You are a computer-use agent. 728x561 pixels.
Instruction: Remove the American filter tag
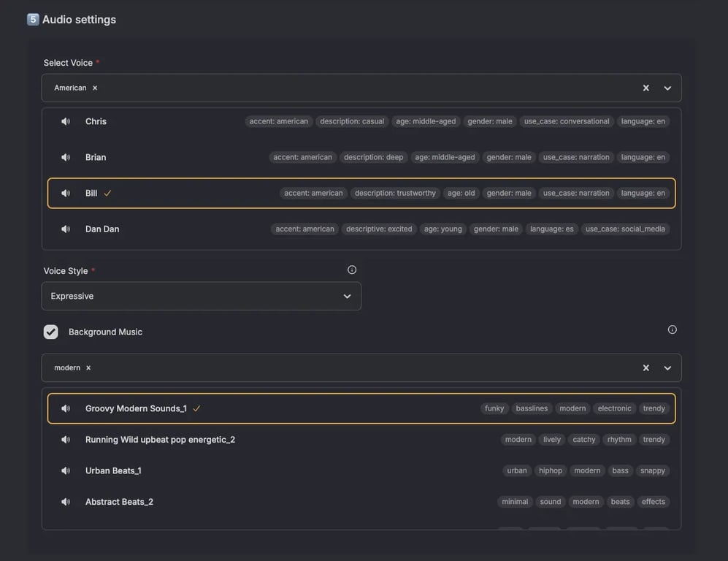[95, 88]
